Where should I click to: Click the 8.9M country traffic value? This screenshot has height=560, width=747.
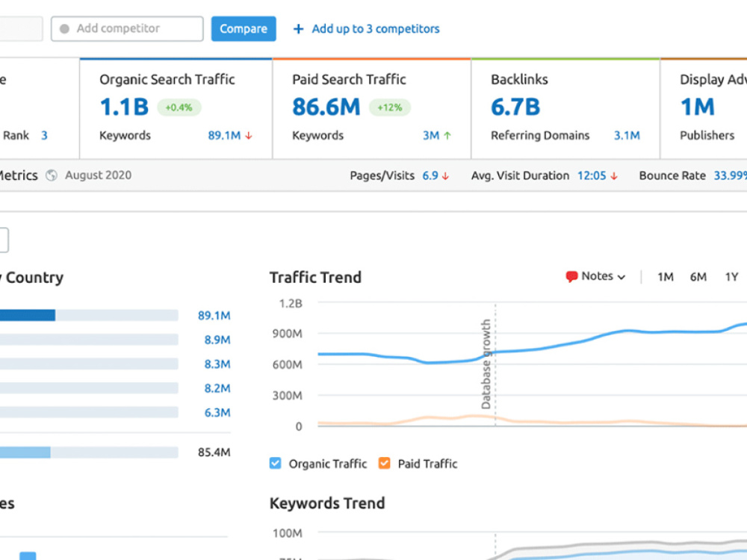click(217, 340)
